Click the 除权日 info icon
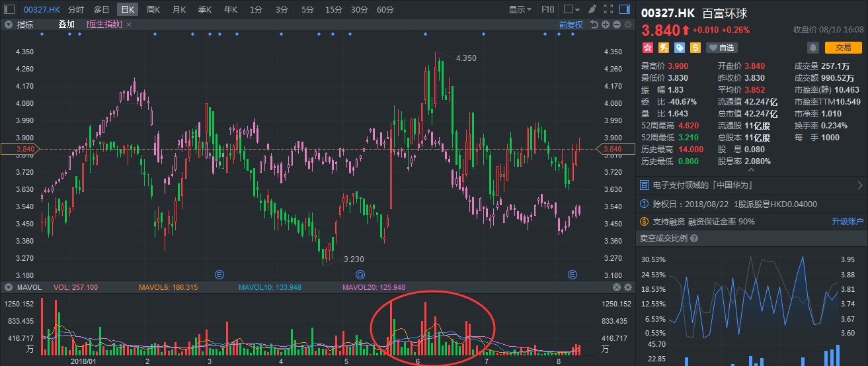 pos(645,204)
